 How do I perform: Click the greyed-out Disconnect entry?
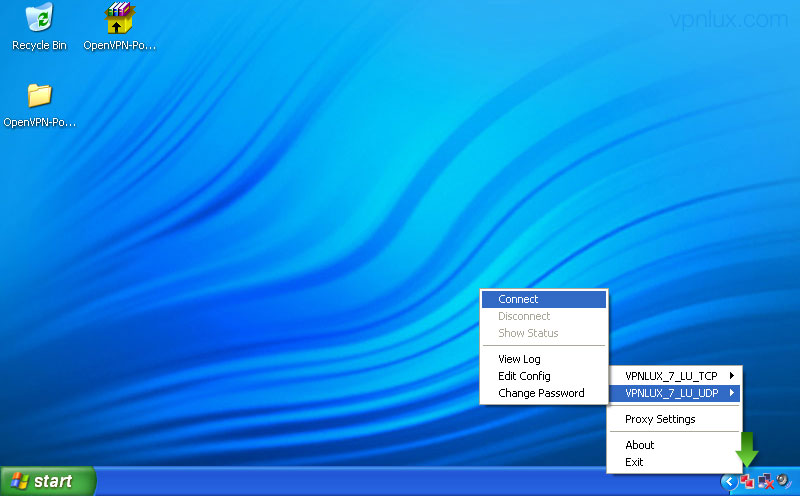coord(544,316)
